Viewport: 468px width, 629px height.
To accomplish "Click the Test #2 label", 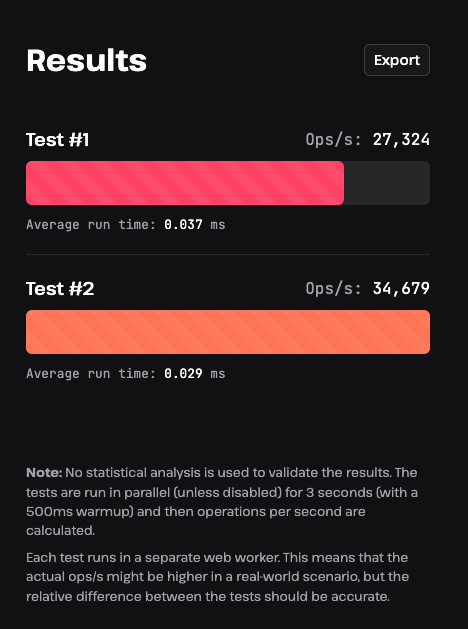I will click(60, 289).
